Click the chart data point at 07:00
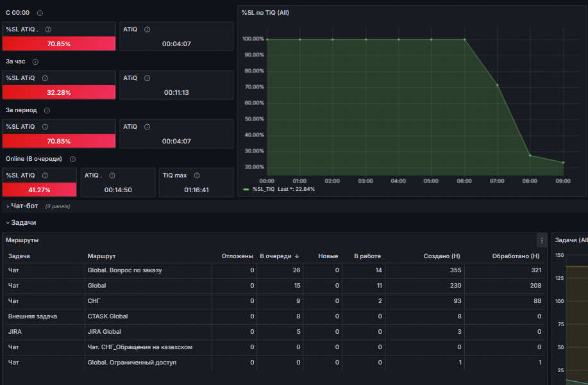This screenshot has width=588, height=385. coord(498,85)
